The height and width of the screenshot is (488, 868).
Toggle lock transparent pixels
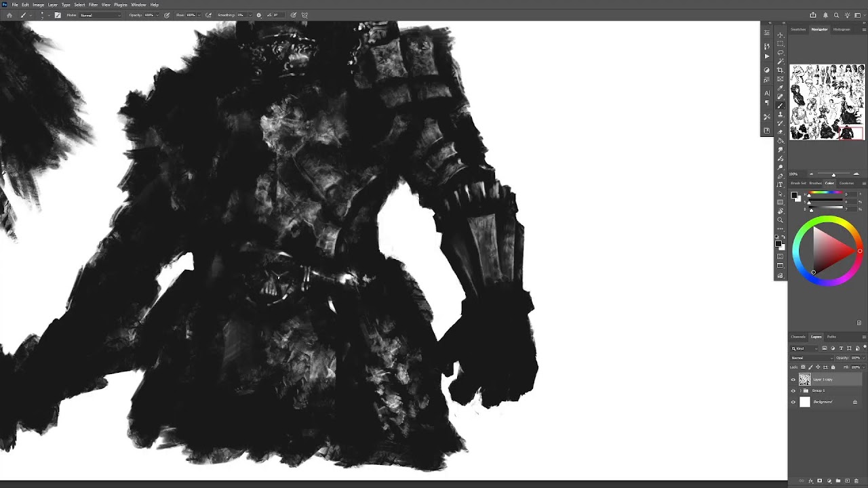pos(803,367)
